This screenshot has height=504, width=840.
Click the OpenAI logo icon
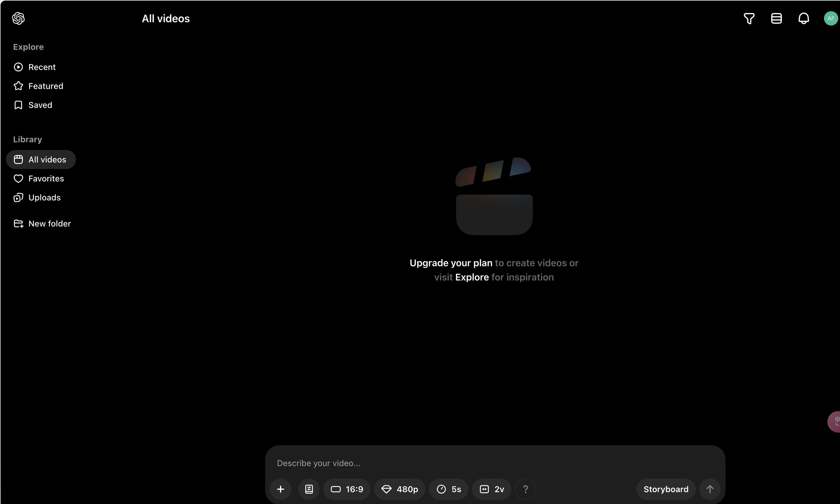click(18, 18)
